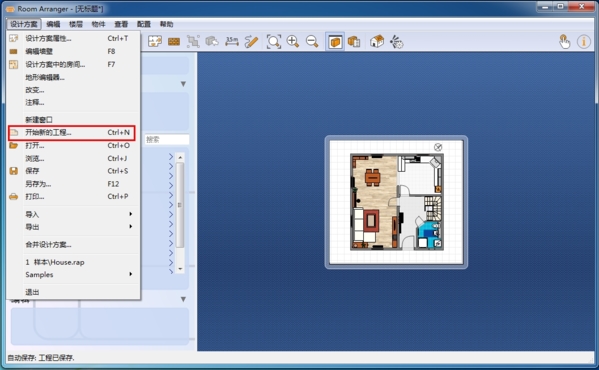Screen dimensions: 599x370
Task: Open the 3D house view icon
Action: click(377, 41)
